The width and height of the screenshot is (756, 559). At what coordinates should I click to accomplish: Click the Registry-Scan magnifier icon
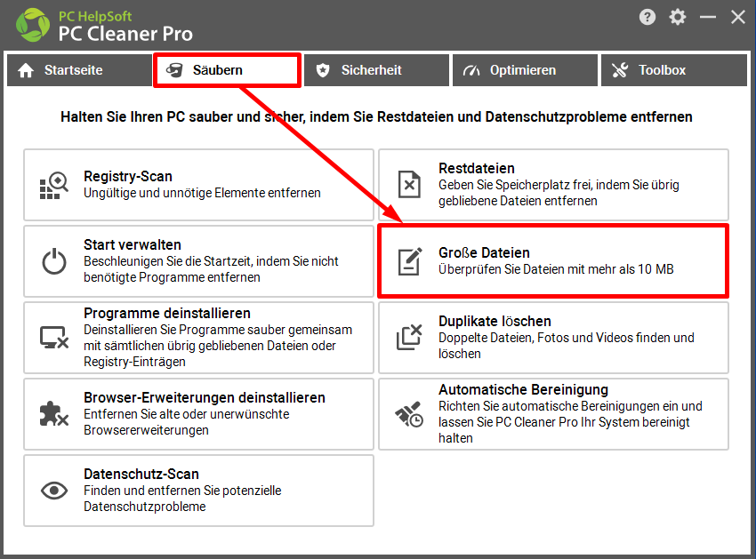coord(53,185)
